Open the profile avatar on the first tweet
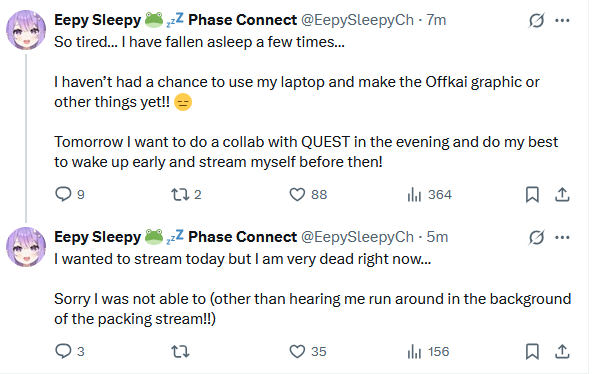 pos(26,30)
